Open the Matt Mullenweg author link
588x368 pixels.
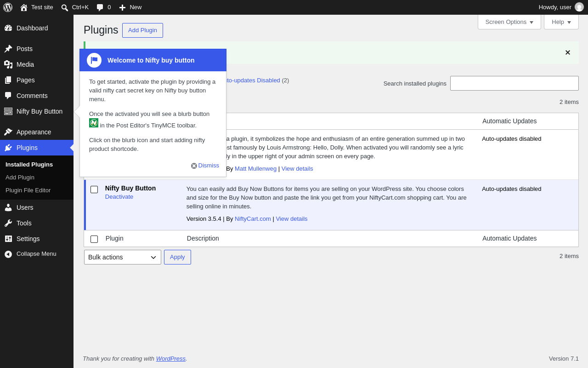coord(255,169)
